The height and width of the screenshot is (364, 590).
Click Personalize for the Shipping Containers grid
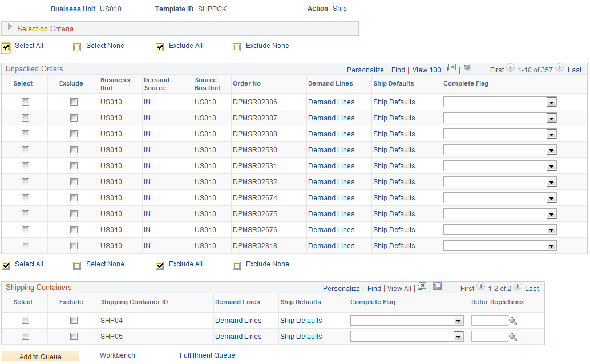[x=341, y=288]
